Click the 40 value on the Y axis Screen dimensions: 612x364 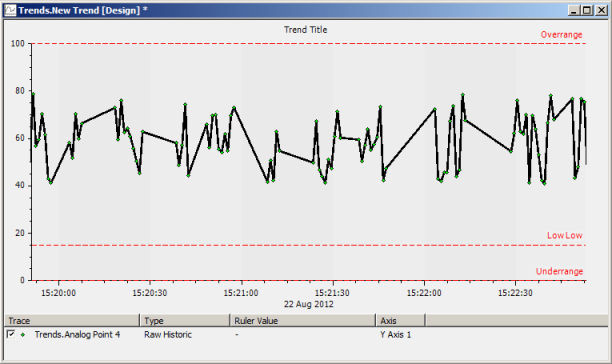tap(20, 185)
